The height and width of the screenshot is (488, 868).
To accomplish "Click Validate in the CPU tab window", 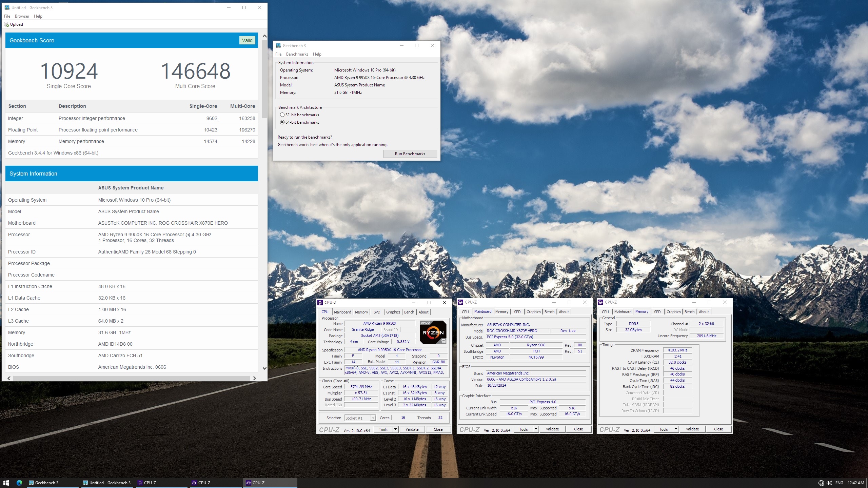I will [x=412, y=429].
